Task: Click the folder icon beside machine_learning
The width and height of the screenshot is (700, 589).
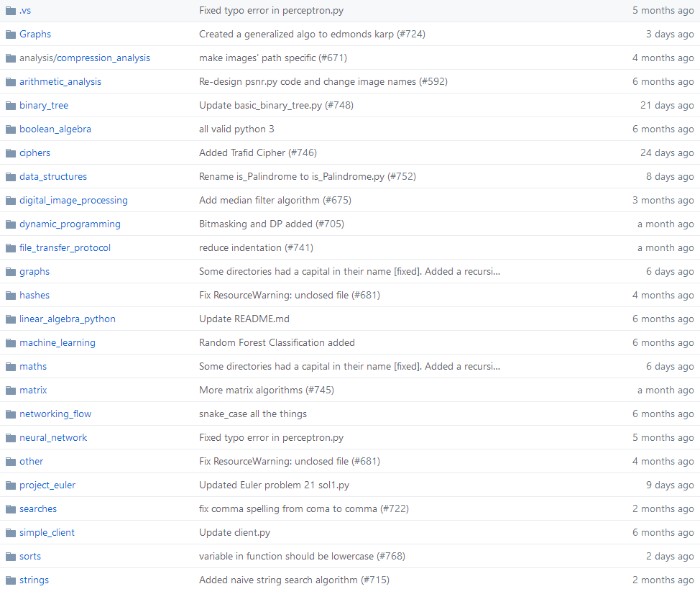Action: click(x=11, y=342)
